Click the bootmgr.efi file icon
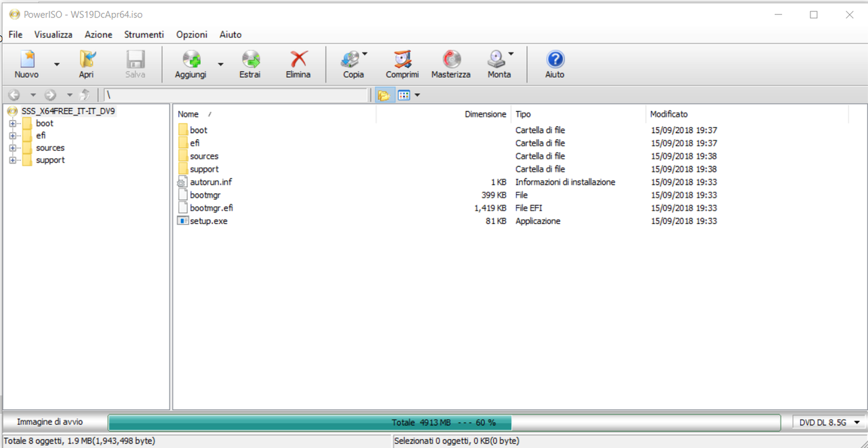The height and width of the screenshot is (448, 868). pyautogui.click(x=182, y=208)
